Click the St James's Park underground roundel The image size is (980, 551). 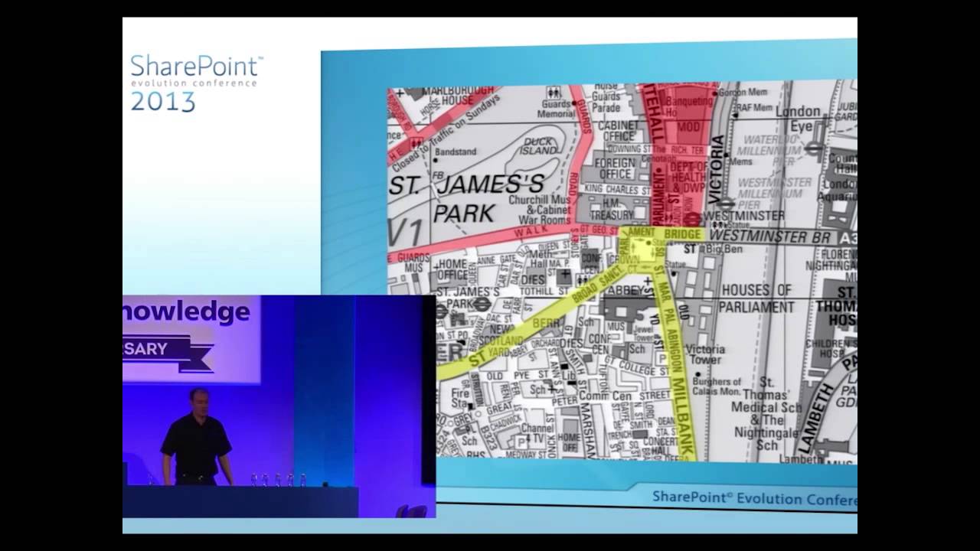(482, 303)
